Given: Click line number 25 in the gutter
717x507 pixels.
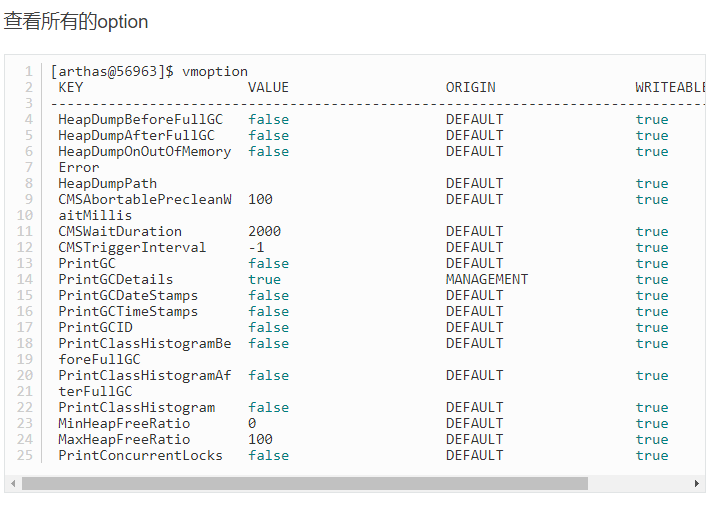Looking at the screenshot, I should point(25,455).
